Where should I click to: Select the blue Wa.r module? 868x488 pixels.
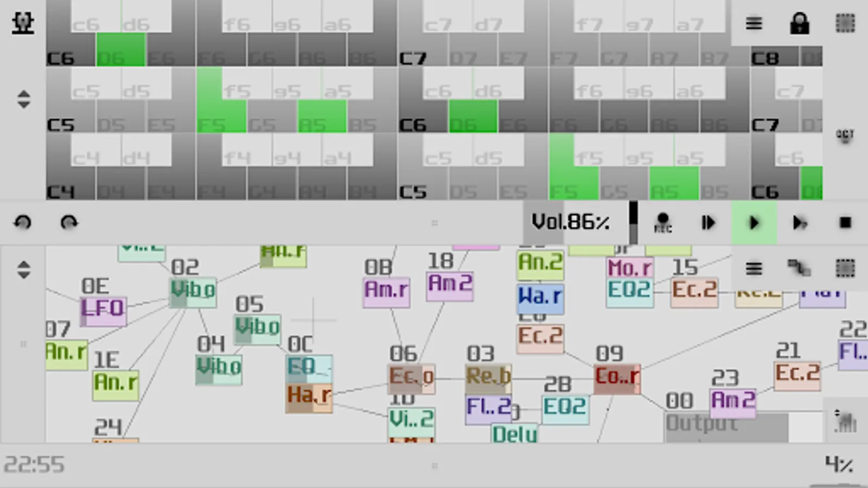point(540,299)
